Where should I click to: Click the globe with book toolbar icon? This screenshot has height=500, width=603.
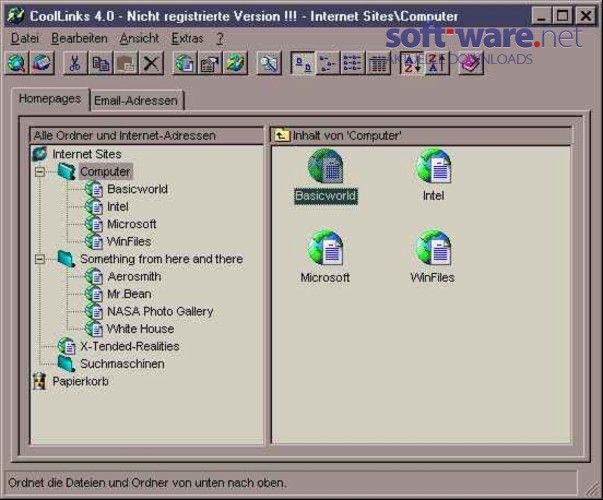(x=42, y=63)
